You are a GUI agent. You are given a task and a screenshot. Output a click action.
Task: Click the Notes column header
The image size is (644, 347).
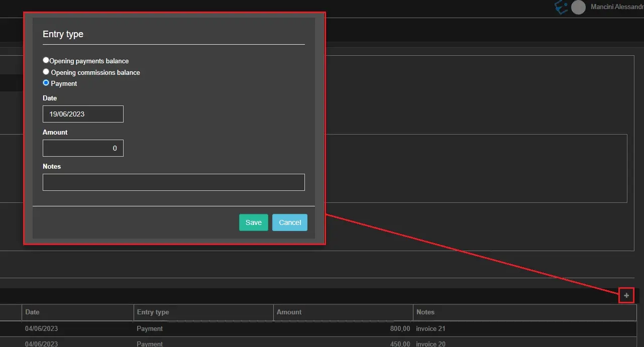(x=425, y=312)
